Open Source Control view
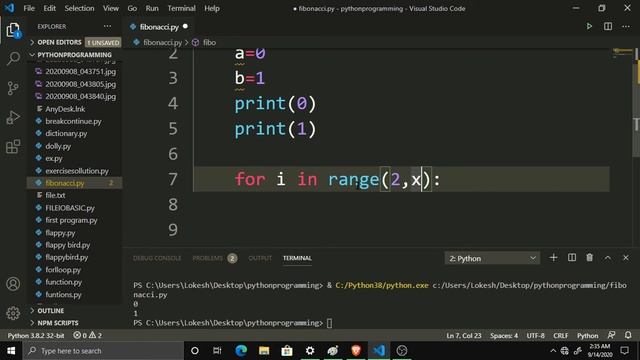 [13, 88]
